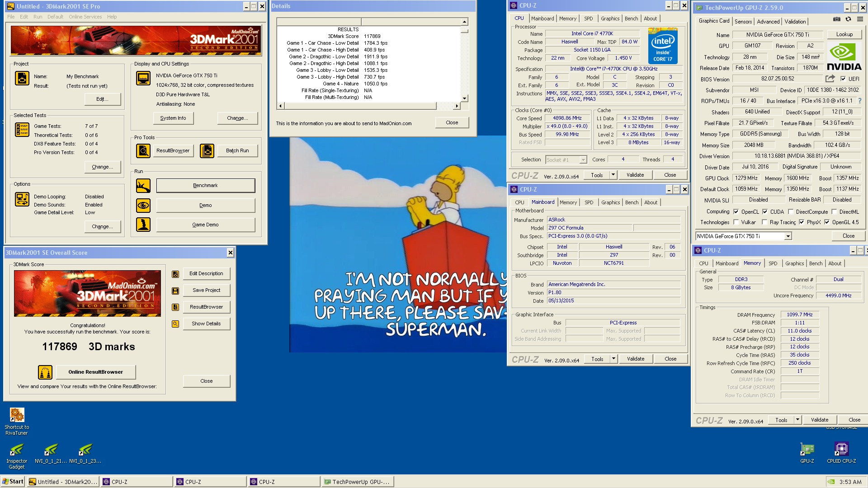Open the GPU selection dropdown in GPU-Z
The image size is (868, 488).
pyautogui.click(x=788, y=236)
